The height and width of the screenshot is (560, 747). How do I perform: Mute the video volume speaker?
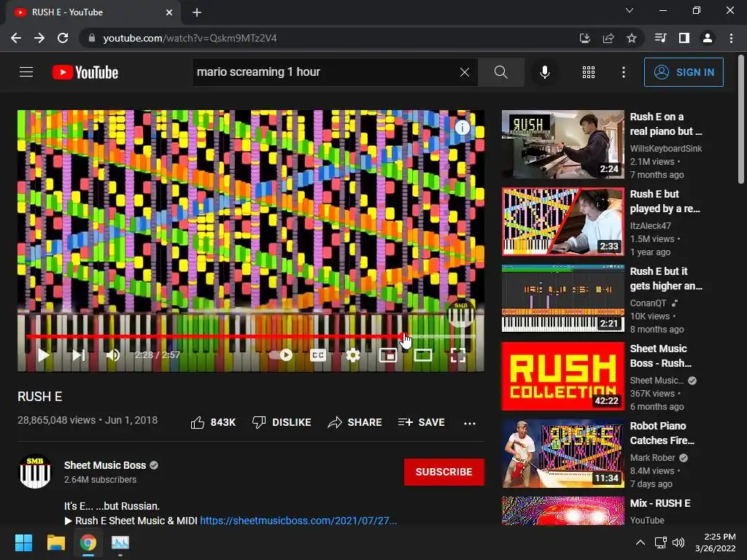click(x=113, y=355)
